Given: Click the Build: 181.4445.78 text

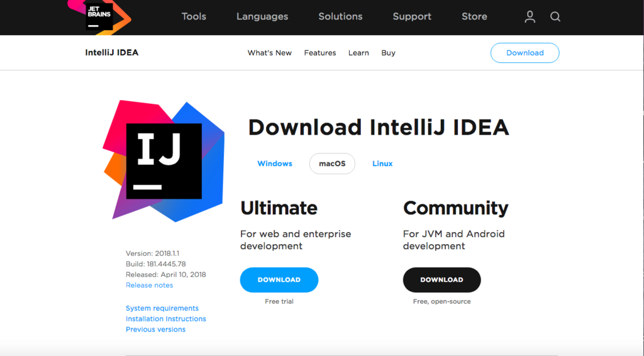Looking at the screenshot, I should 156,264.
